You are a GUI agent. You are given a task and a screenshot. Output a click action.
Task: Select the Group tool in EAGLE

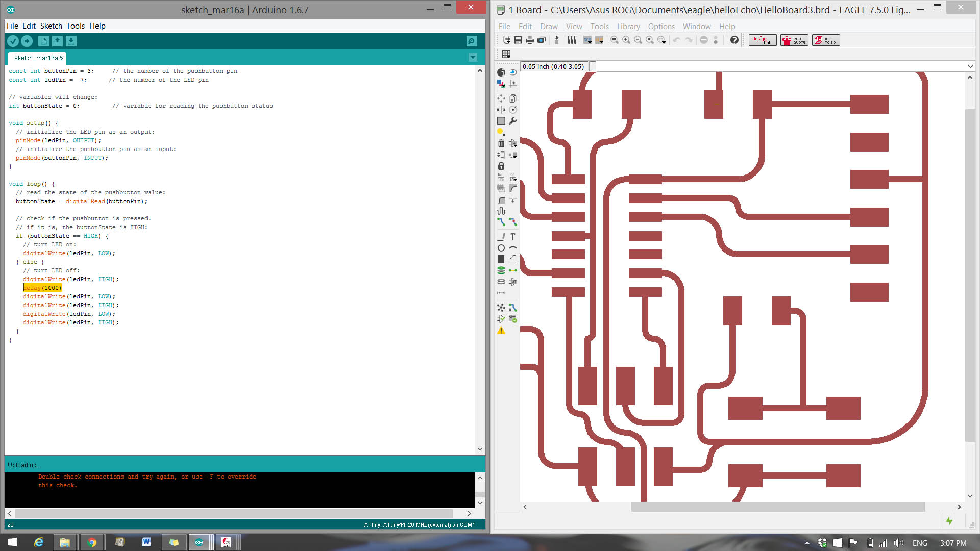click(x=501, y=121)
